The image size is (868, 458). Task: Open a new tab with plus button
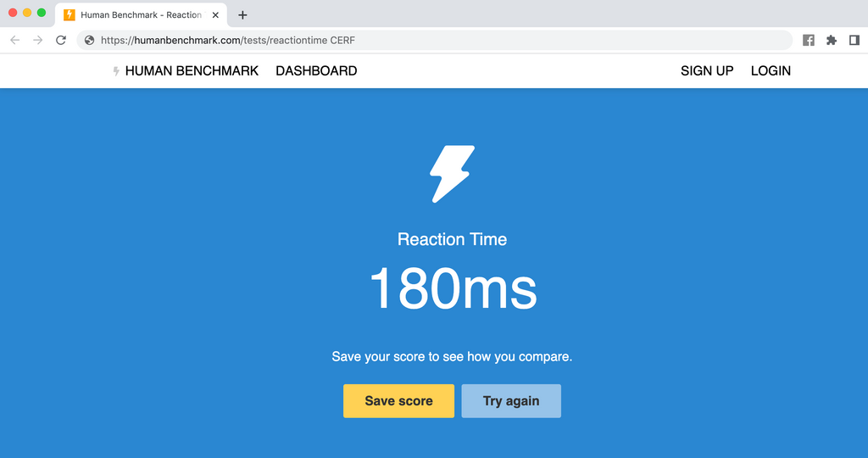coord(242,15)
